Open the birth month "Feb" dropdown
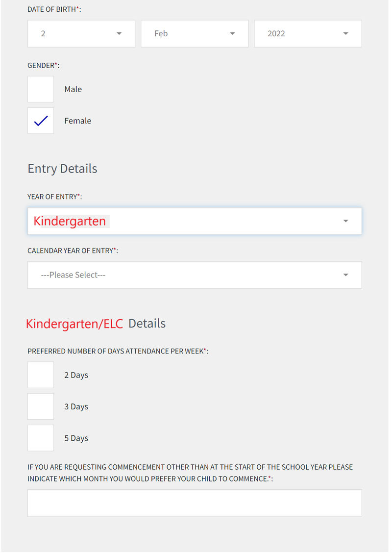 [194, 33]
